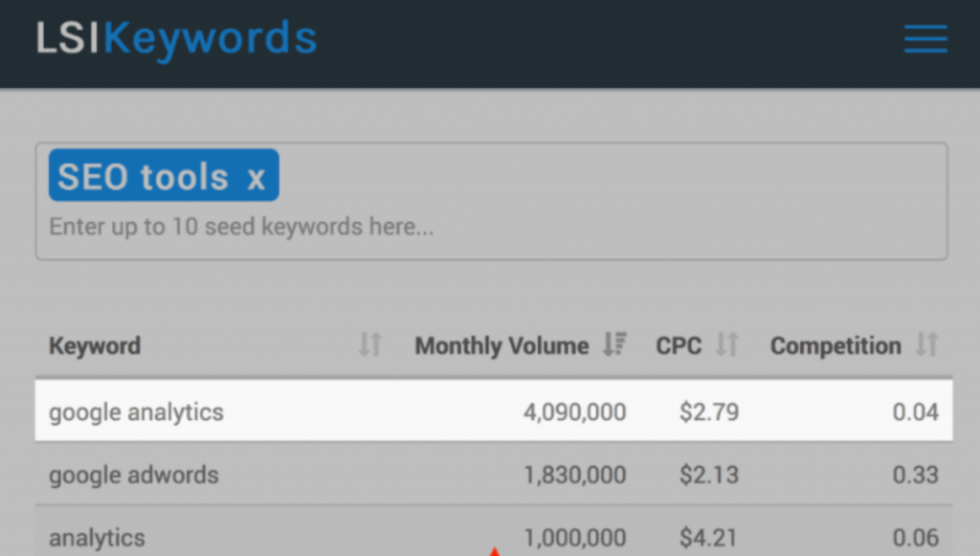This screenshot has width=980, height=556.
Task: Click the SEO tools tag label
Action: click(x=144, y=177)
